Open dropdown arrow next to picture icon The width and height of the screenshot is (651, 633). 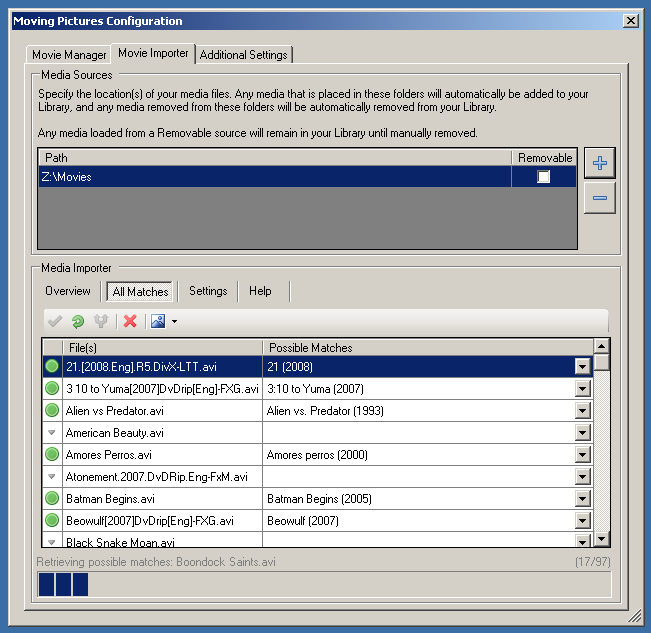point(174,322)
